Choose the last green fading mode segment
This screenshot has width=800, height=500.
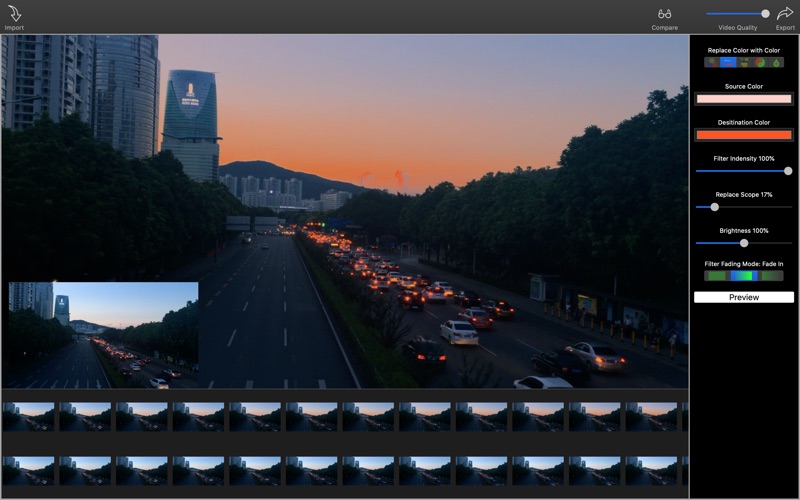tap(771, 276)
